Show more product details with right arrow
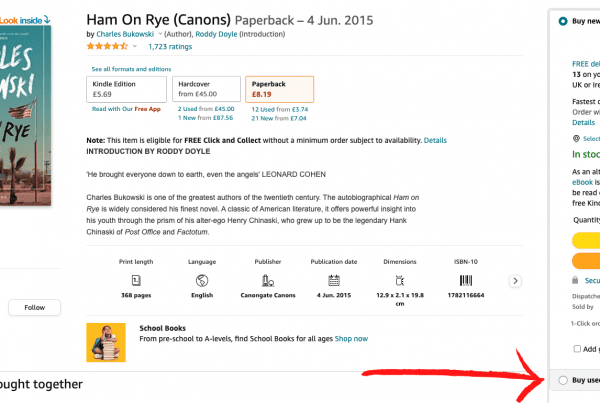 pos(515,281)
